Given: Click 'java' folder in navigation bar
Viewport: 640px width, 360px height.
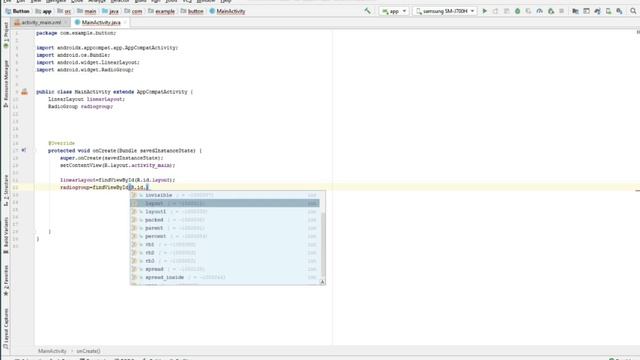Looking at the screenshot, I should [110, 11].
